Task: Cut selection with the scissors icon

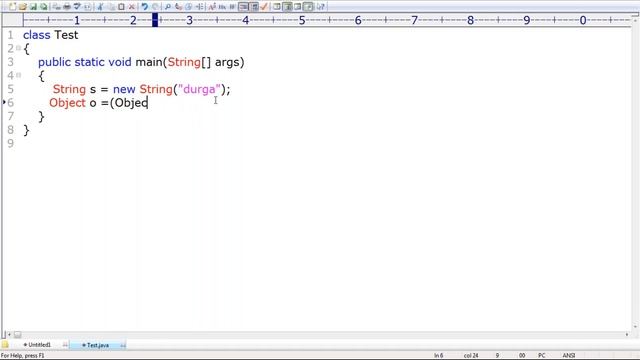Action: 100,7
